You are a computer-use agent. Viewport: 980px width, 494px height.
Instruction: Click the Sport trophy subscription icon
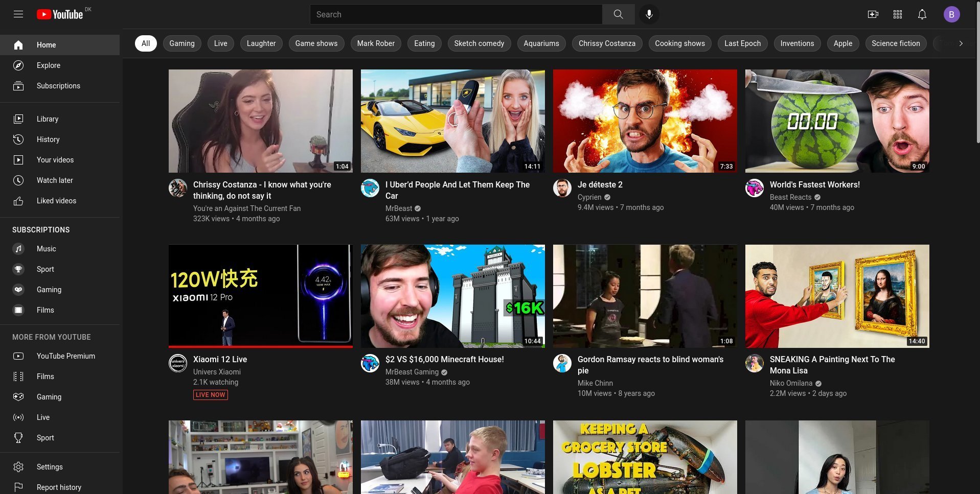click(x=18, y=269)
